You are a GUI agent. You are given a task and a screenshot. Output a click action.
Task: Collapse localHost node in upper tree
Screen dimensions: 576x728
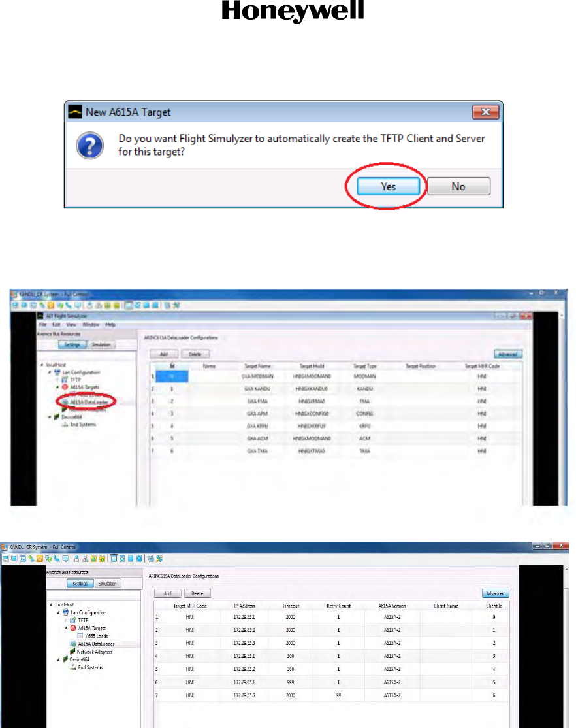(42, 365)
